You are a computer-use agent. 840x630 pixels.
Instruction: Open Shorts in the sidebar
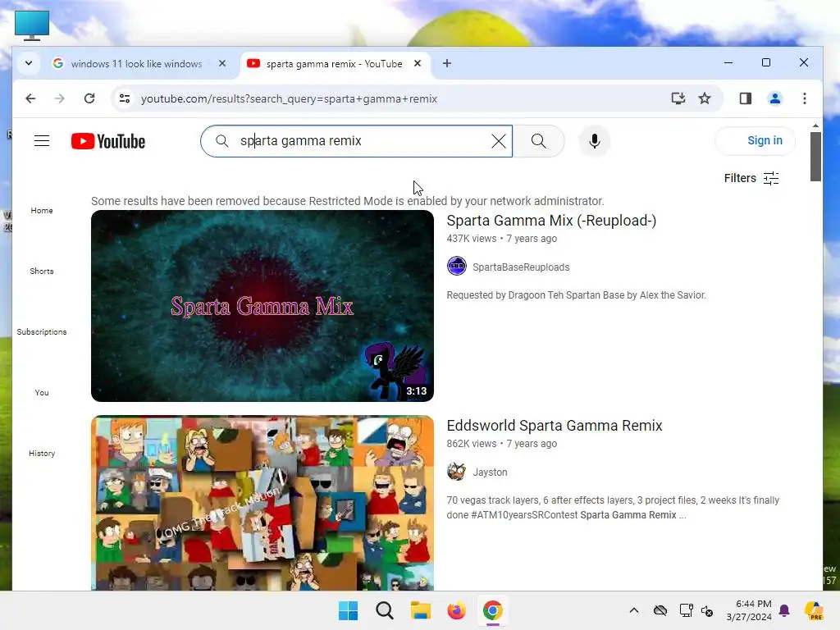coord(42,271)
